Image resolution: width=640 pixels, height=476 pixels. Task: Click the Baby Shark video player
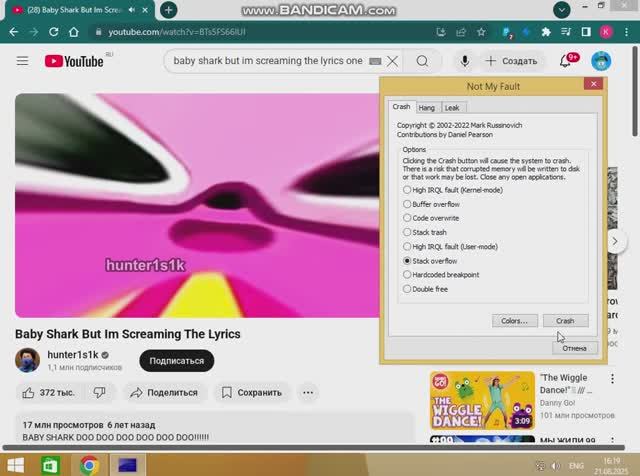tap(198, 205)
